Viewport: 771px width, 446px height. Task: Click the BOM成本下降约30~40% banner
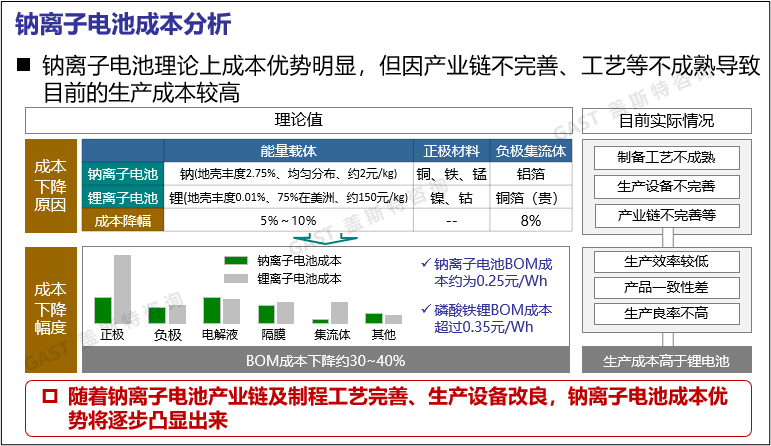(326, 360)
